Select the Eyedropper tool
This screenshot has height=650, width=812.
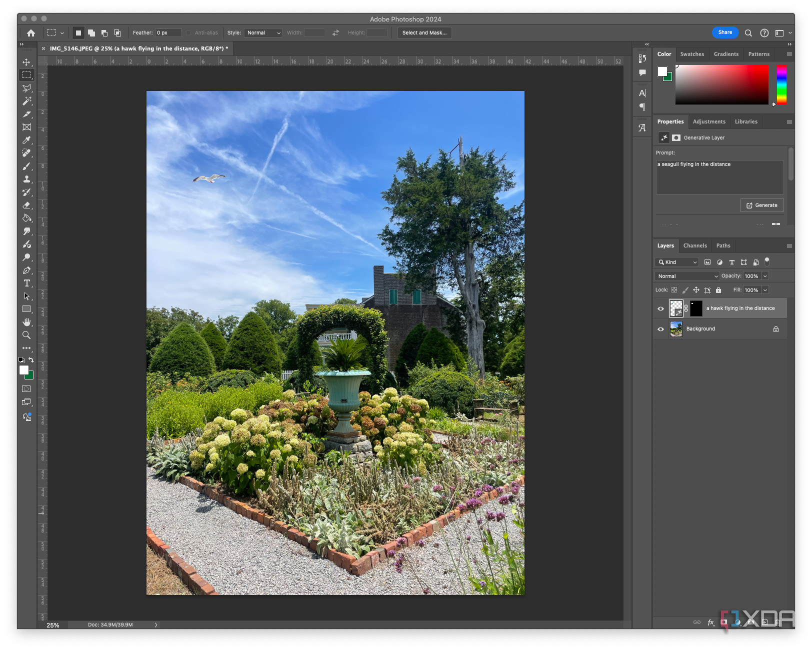[26, 140]
